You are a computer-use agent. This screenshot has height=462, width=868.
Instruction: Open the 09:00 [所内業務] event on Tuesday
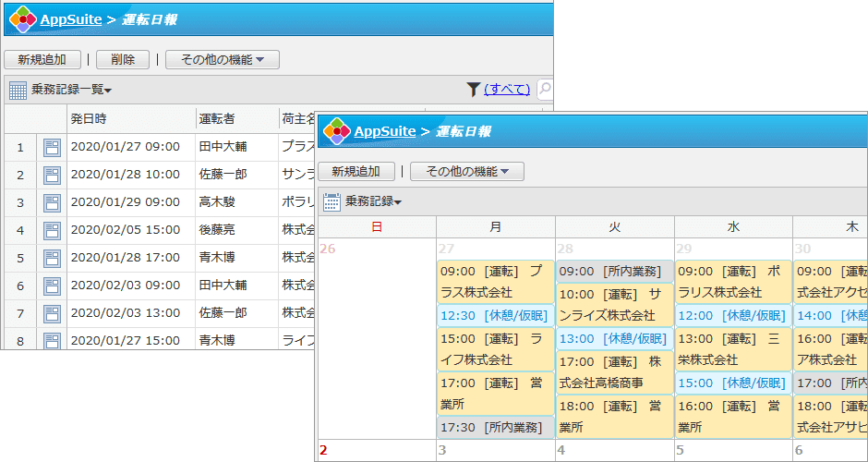click(614, 272)
